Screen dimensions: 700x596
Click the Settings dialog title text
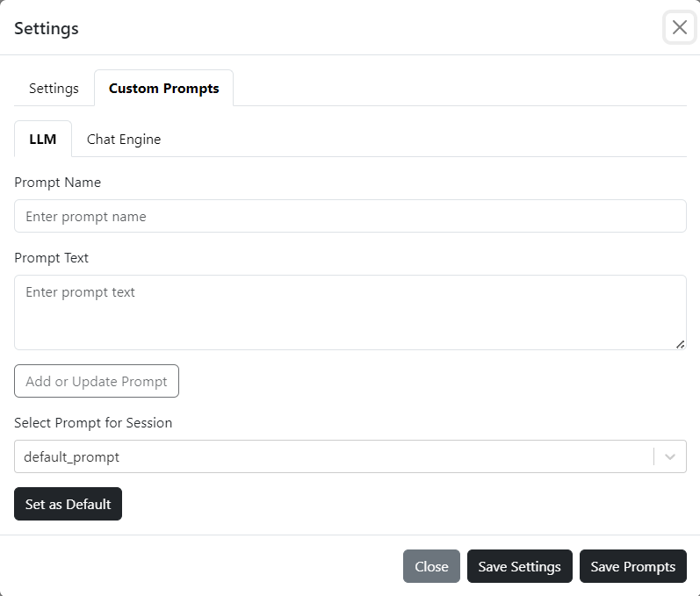[47, 28]
